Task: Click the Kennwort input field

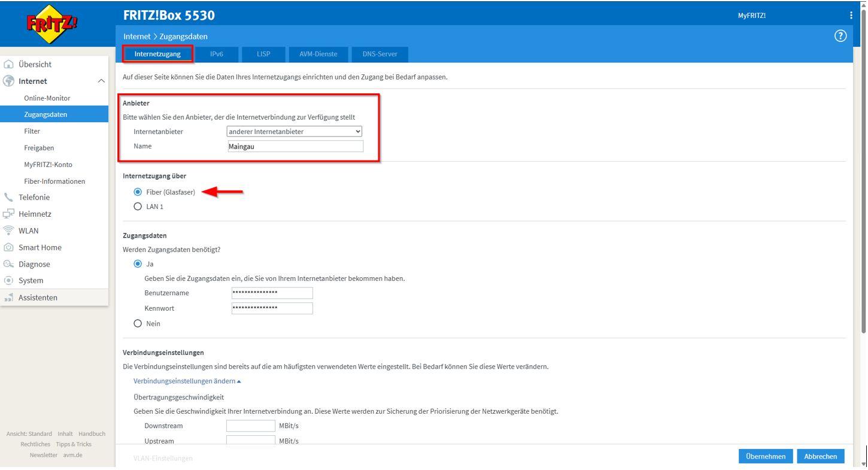Action: (272, 308)
